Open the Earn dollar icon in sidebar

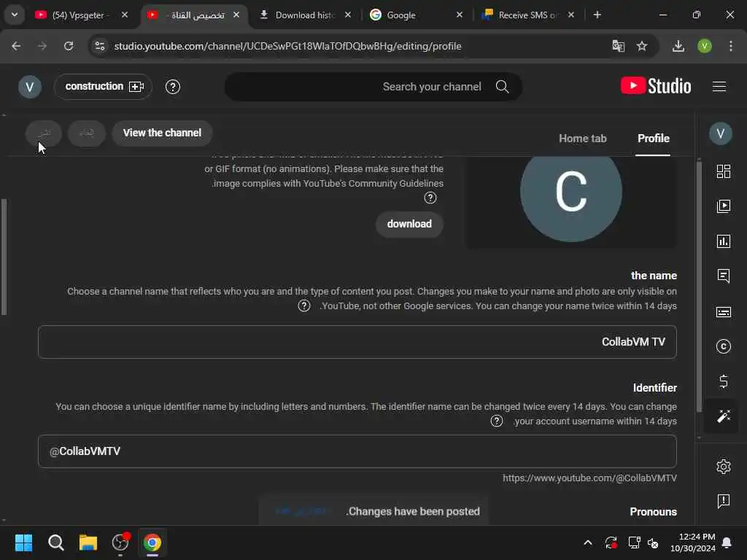click(x=723, y=381)
